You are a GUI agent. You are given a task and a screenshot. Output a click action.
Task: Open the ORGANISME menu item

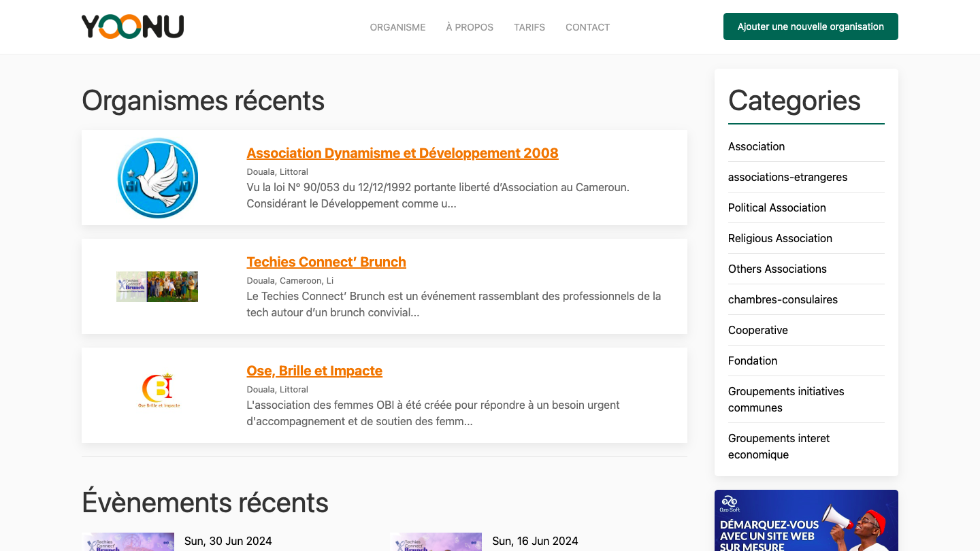(x=397, y=27)
